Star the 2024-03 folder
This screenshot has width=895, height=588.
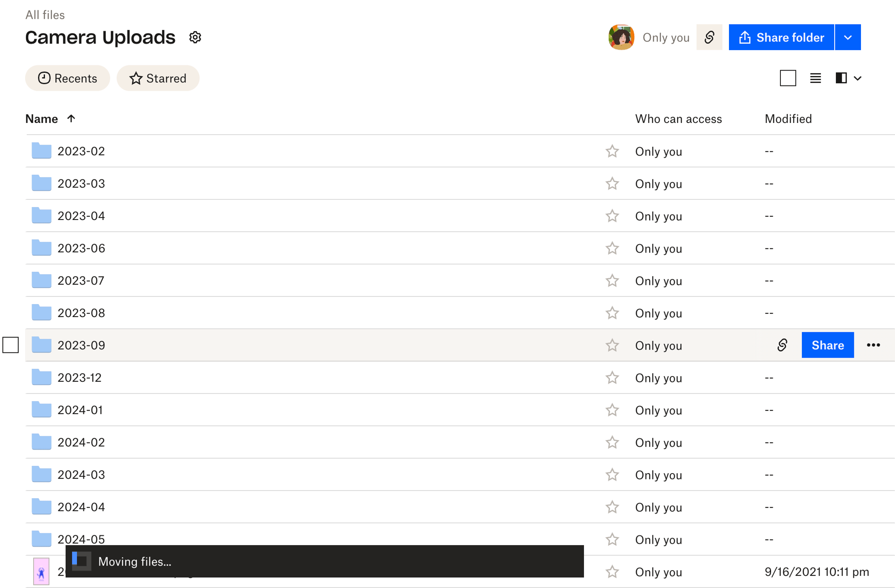pyautogui.click(x=612, y=474)
